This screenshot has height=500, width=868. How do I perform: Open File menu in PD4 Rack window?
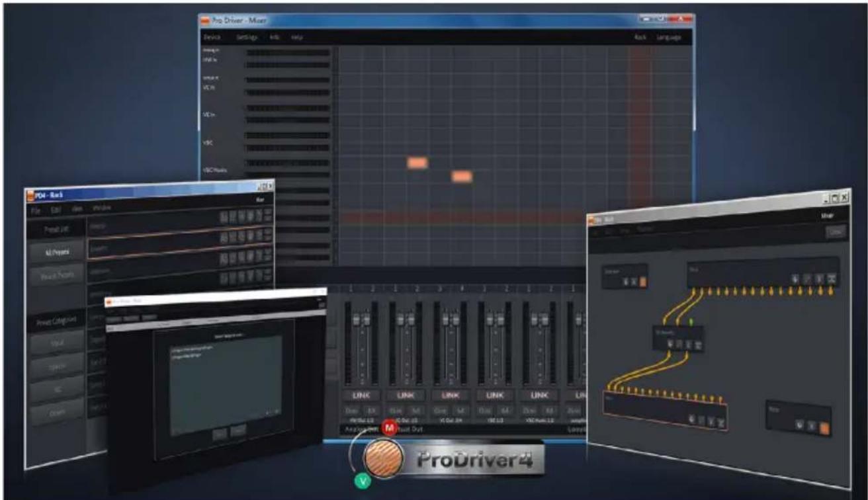pyautogui.click(x=37, y=211)
